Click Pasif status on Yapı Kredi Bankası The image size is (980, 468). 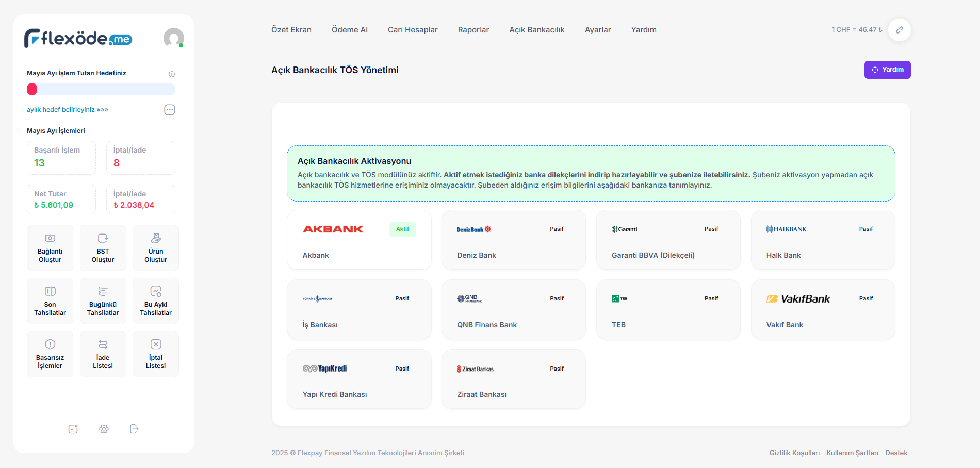tap(402, 369)
